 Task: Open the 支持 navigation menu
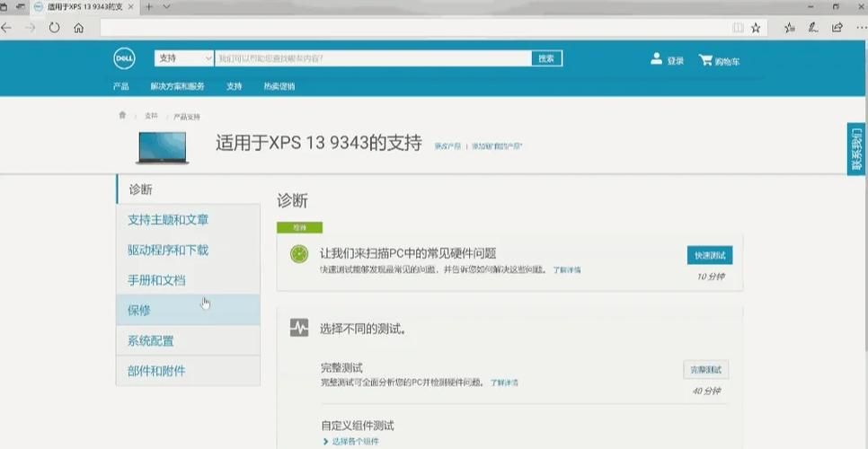click(x=234, y=86)
